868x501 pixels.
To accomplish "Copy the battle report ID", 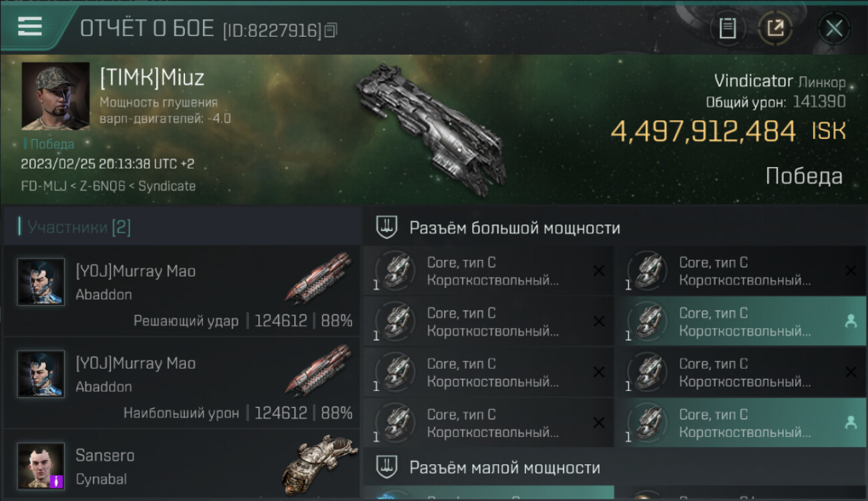I will pos(331,30).
